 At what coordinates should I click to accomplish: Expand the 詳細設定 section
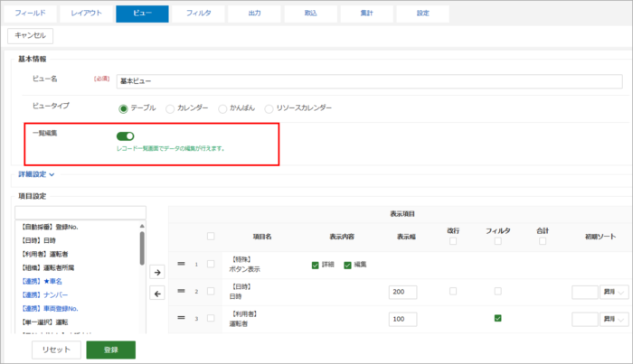pyautogui.click(x=36, y=174)
